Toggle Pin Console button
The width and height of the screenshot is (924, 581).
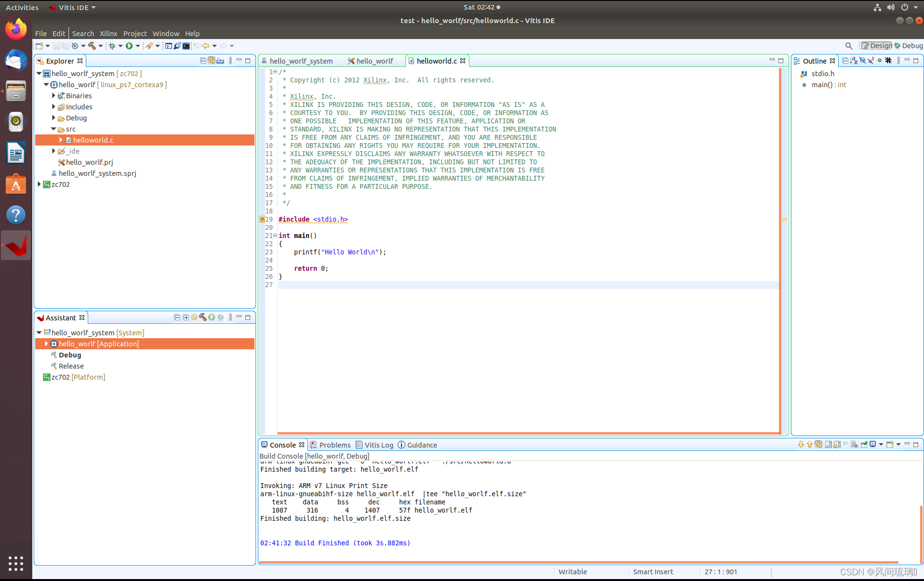point(864,445)
